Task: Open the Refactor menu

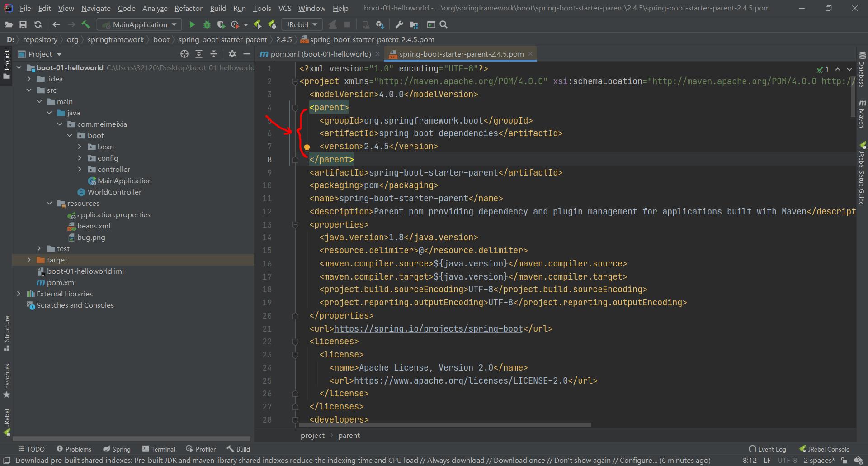Action: pos(188,8)
